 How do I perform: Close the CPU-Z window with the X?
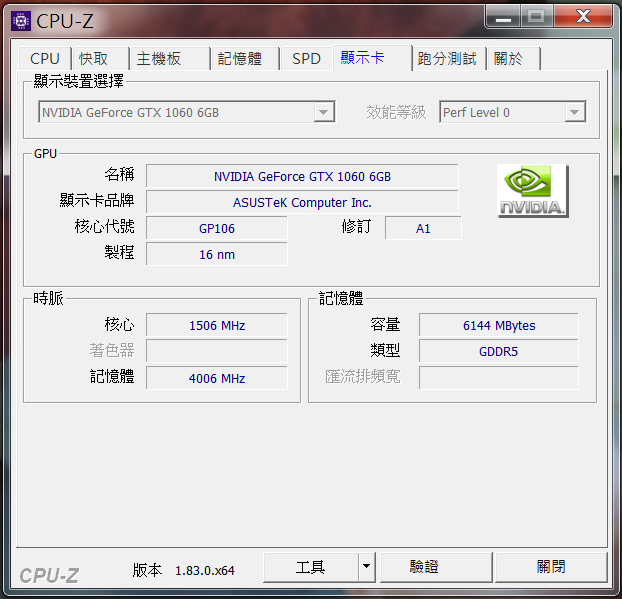[x=583, y=16]
